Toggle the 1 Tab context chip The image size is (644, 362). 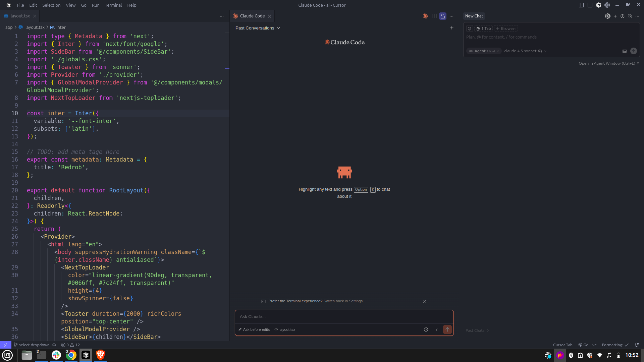[484, 28]
